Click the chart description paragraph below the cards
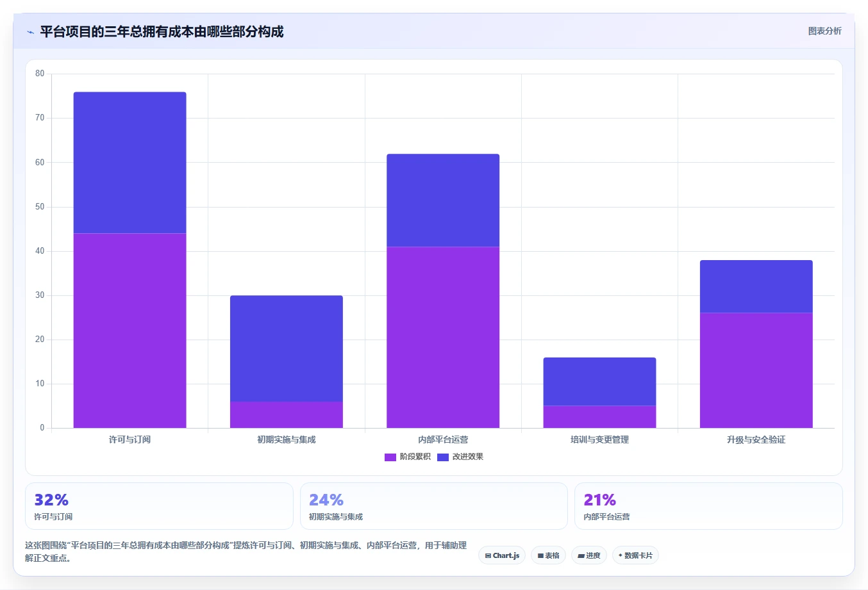868x590 pixels. pyautogui.click(x=246, y=552)
